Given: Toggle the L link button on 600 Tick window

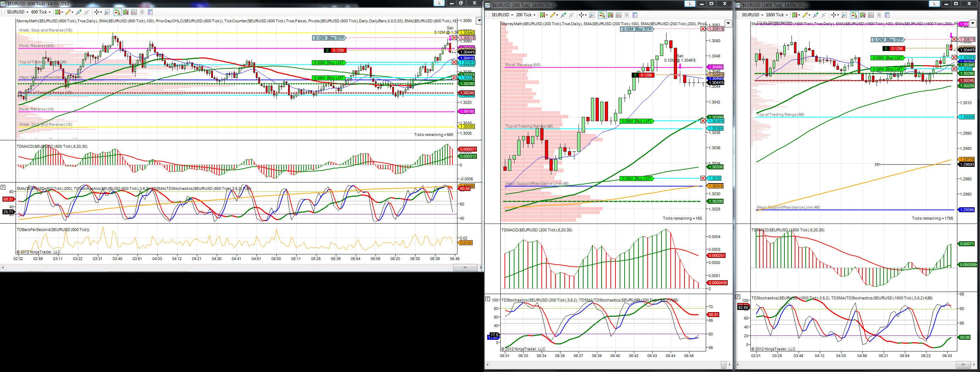Looking at the screenshot, I should 439,3.
